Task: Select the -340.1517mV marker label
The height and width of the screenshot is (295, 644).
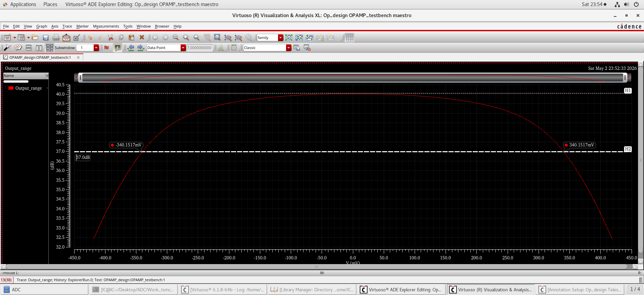Action: click(x=126, y=145)
